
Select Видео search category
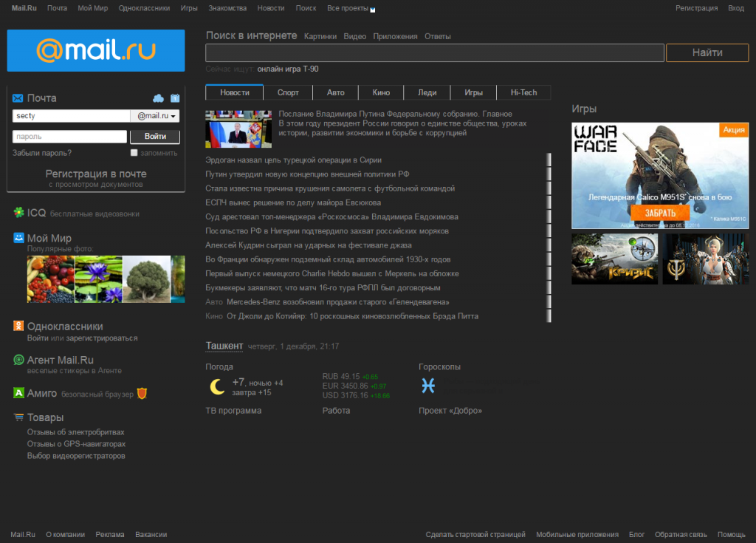pyautogui.click(x=355, y=37)
